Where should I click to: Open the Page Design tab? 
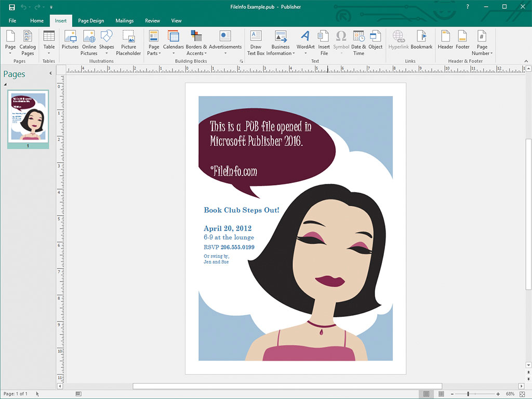(x=91, y=21)
